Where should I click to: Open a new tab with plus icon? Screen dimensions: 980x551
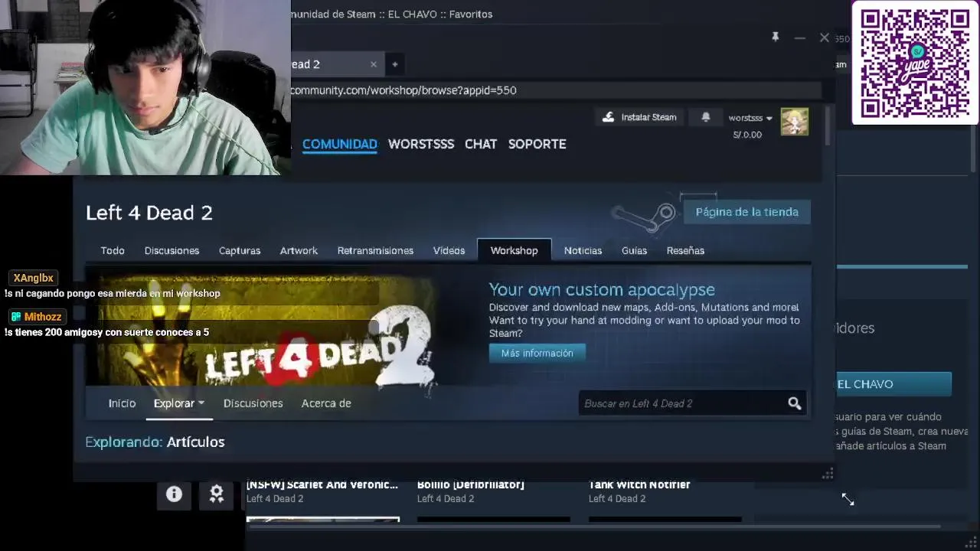pos(395,64)
